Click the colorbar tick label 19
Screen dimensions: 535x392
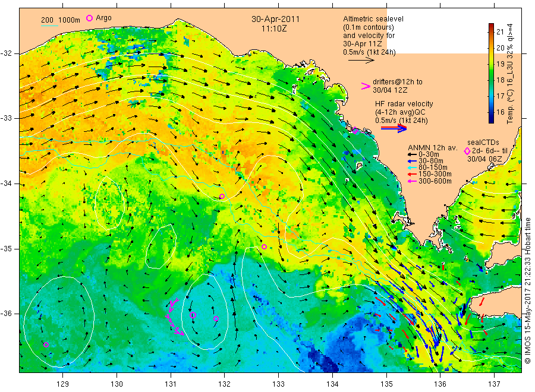click(x=500, y=64)
